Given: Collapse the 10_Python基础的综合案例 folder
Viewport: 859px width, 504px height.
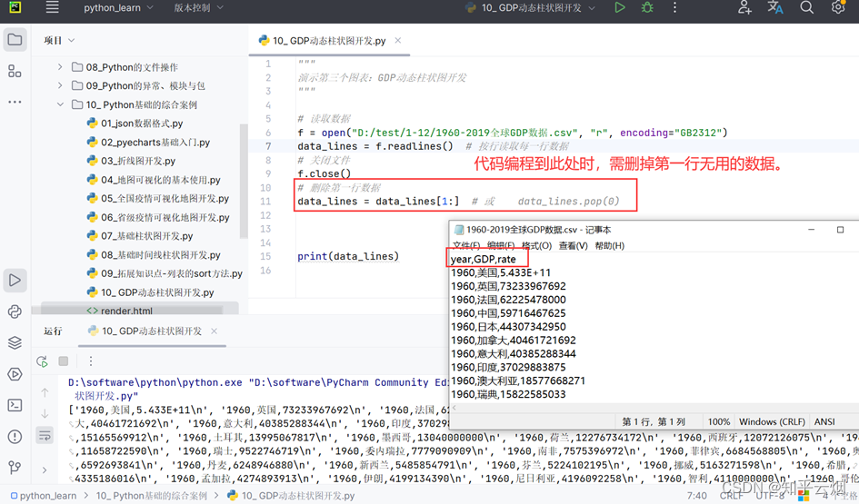Looking at the screenshot, I should [60, 104].
